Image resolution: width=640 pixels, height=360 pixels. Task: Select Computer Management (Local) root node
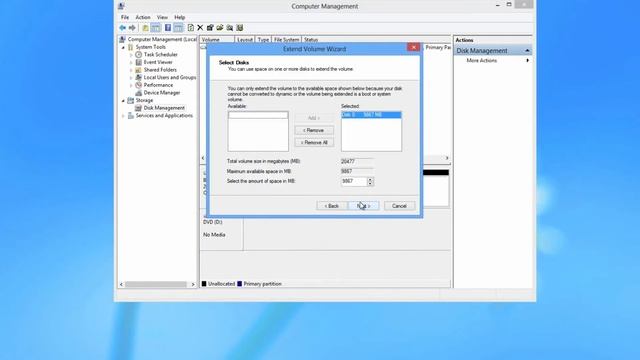click(162, 39)
